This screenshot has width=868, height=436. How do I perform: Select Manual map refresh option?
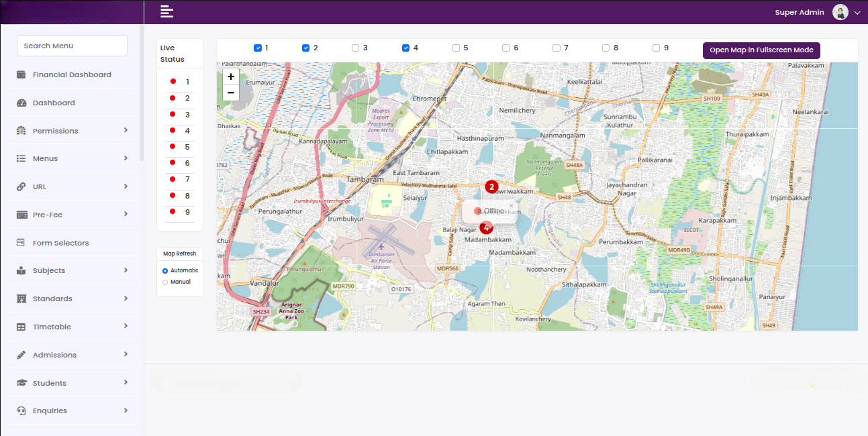165,282
